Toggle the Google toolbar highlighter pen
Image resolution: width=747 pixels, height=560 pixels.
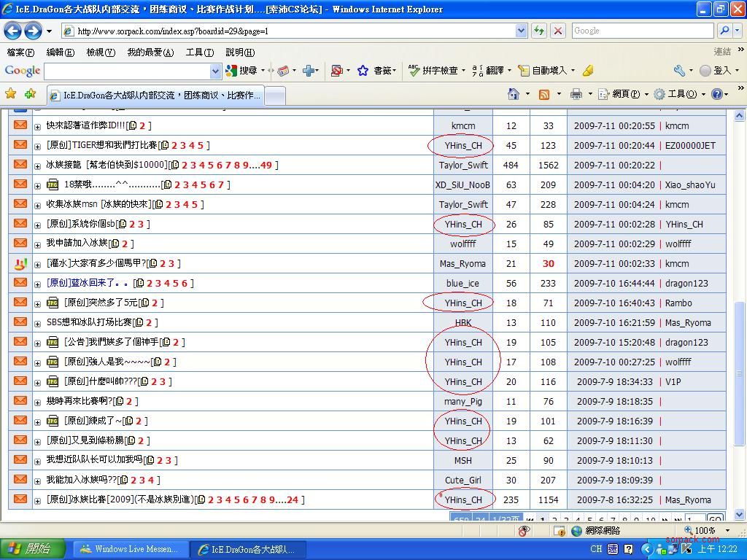[587, 71]
